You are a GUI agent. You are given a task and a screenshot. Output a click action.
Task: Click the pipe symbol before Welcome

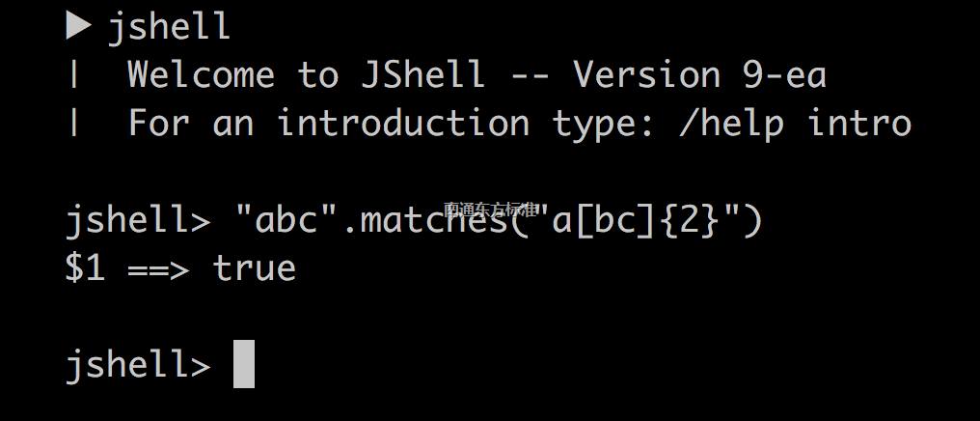[75, 74]
